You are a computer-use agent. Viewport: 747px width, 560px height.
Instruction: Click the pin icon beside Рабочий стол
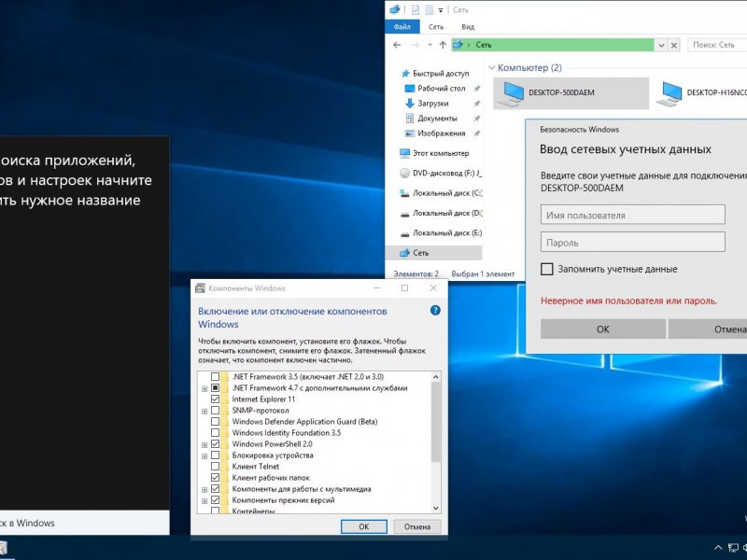tap(476, 89)
